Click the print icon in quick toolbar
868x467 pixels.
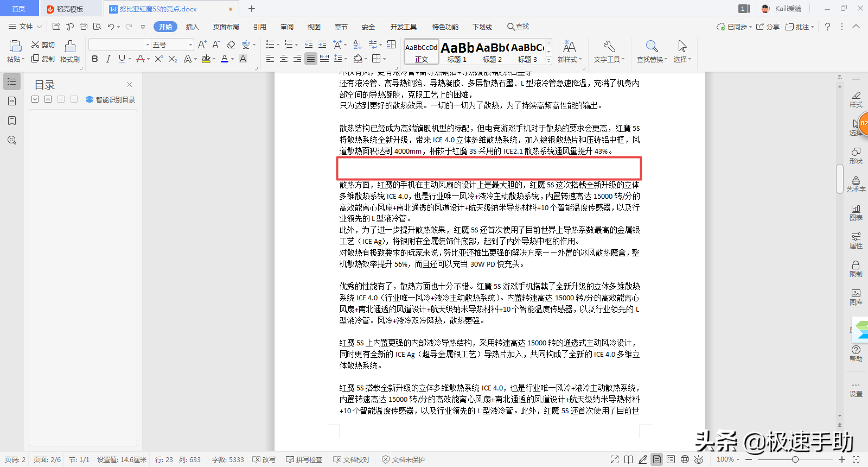84,27
